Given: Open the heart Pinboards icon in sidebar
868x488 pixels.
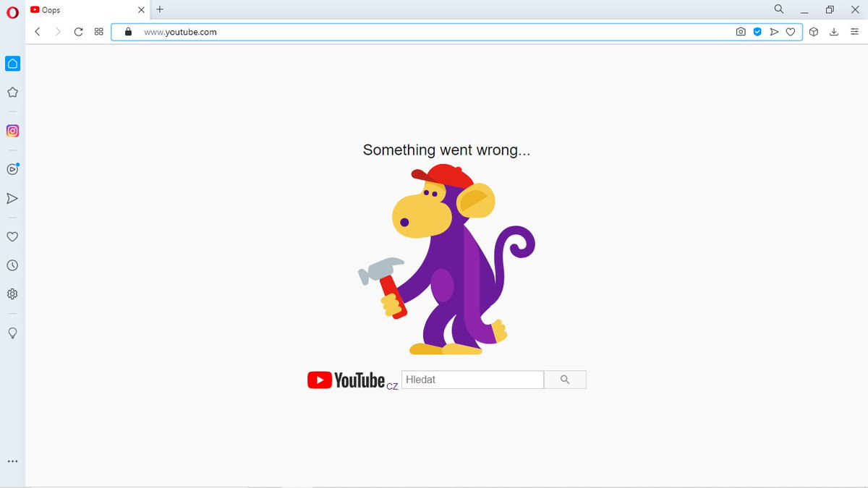Looking at the screenshot, I should pyautogui.click(x=12, y=236).
